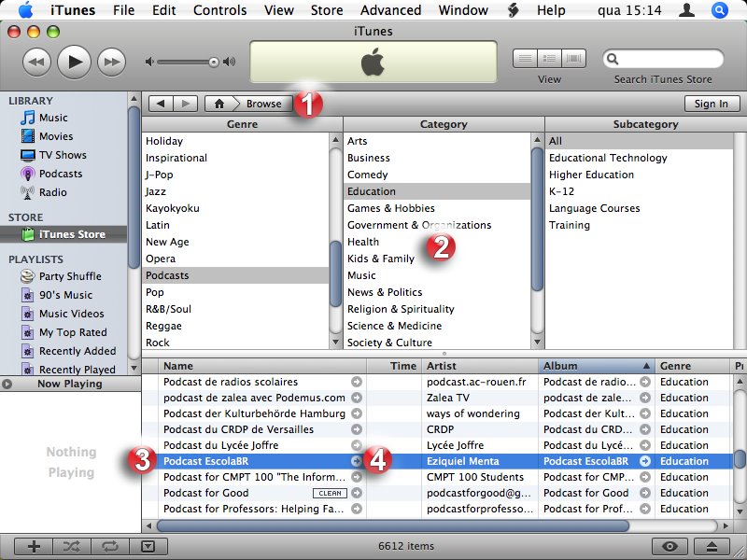
Task: Select iTunes Store in the sidebar
Action: (x=63, y=234)
